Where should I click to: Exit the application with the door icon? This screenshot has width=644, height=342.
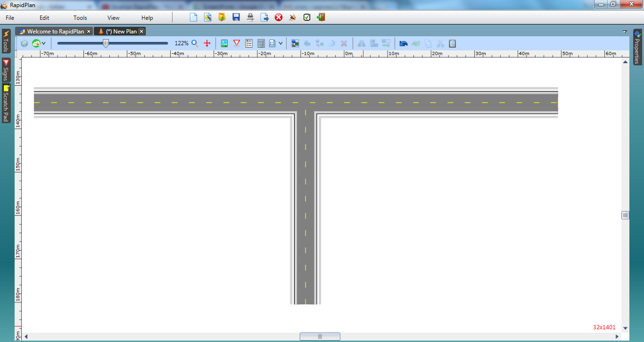point(321,17)
